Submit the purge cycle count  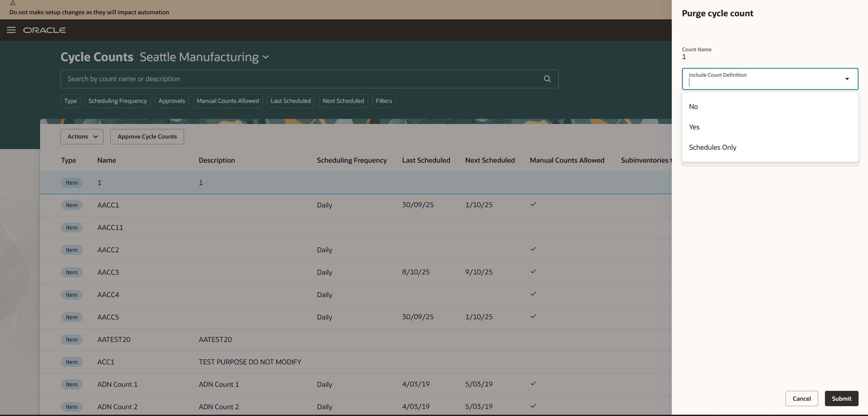tap(841, 398)
